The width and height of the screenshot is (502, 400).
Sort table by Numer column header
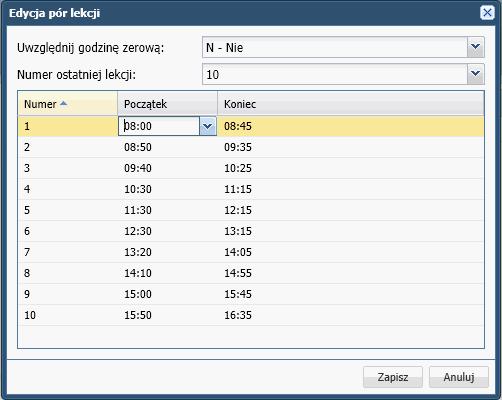point(67,104)
